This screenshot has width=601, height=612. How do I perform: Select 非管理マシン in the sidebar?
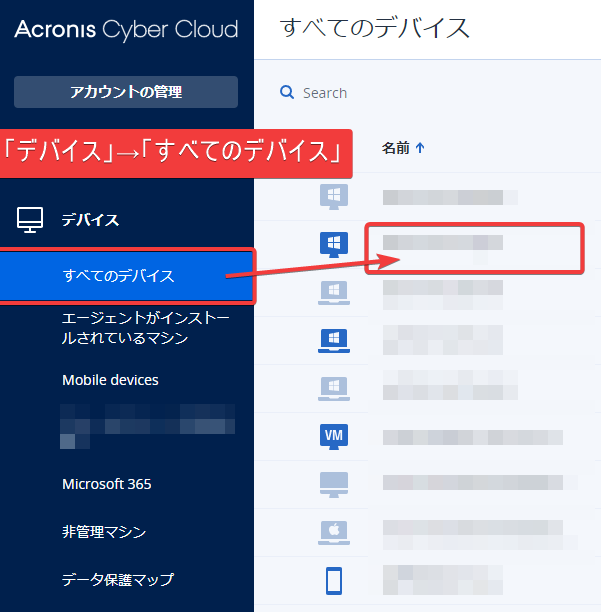[104, 532]
